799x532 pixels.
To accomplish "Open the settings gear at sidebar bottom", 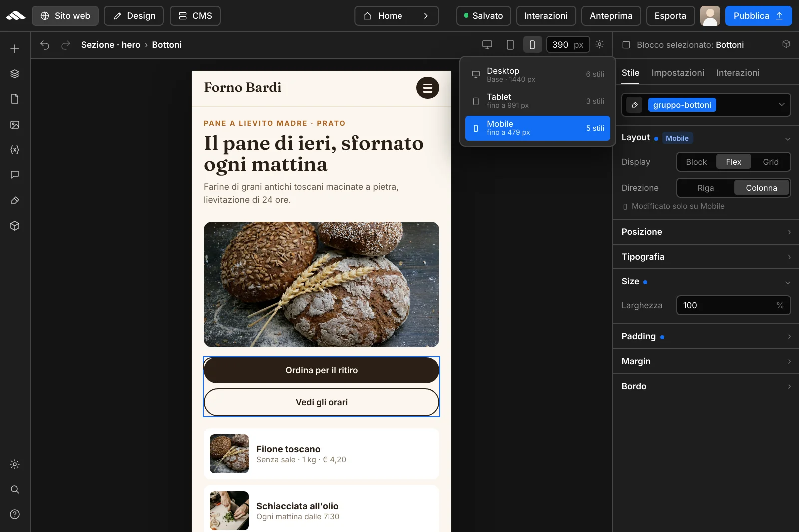I will pyautogui.click(x=15, y=464).
